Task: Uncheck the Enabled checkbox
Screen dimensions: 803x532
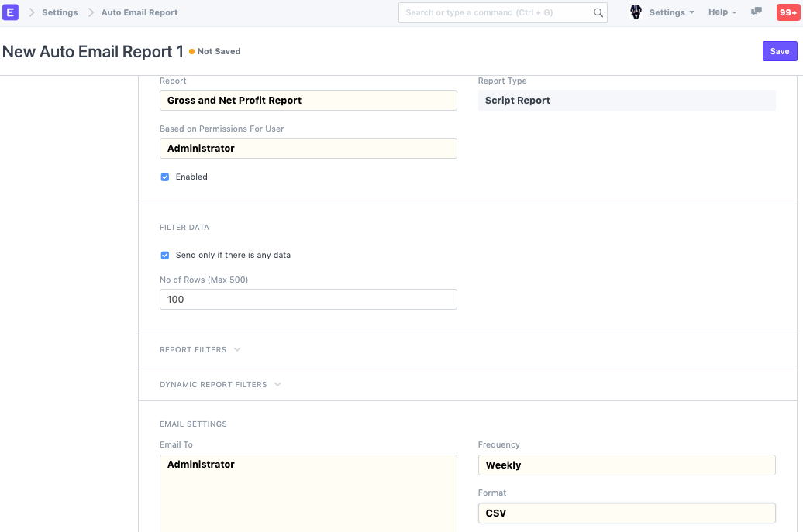Action: tap(165, 177)
